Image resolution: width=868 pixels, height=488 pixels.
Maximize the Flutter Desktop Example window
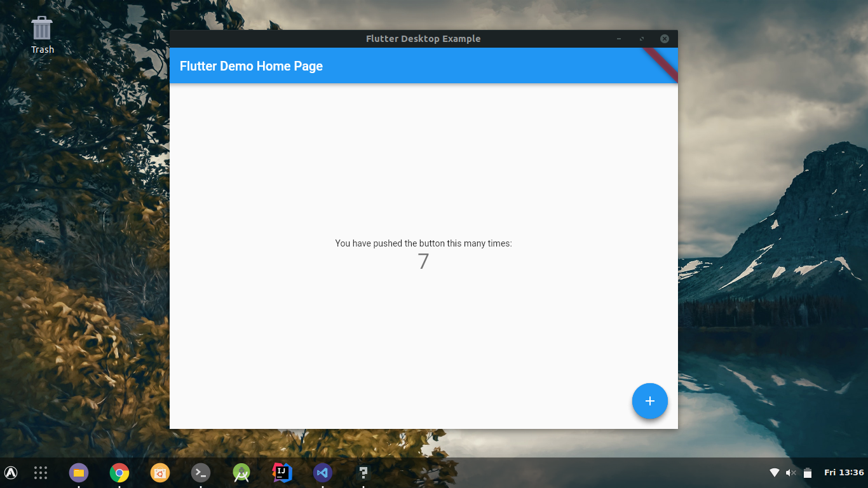pyautogui.click(x=642, y=39)
